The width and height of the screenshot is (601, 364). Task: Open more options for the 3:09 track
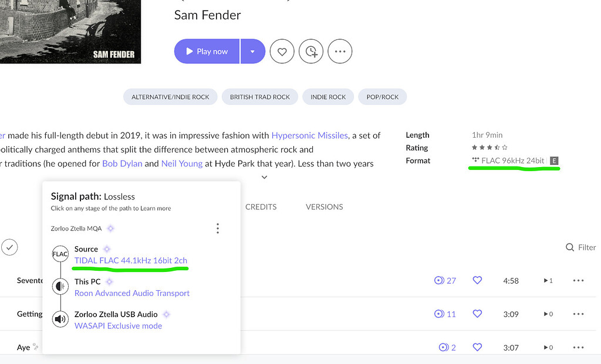(578, 314)
